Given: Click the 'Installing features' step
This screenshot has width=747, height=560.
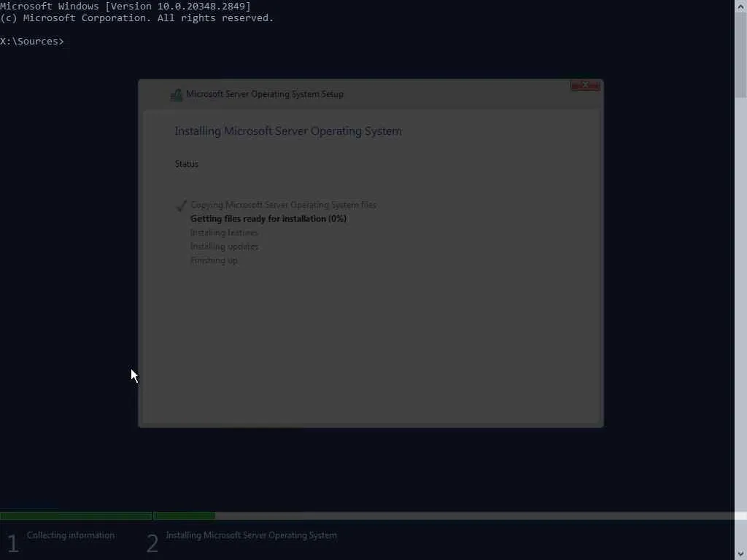Looking at the screenshot, I should tap(224, 233).
